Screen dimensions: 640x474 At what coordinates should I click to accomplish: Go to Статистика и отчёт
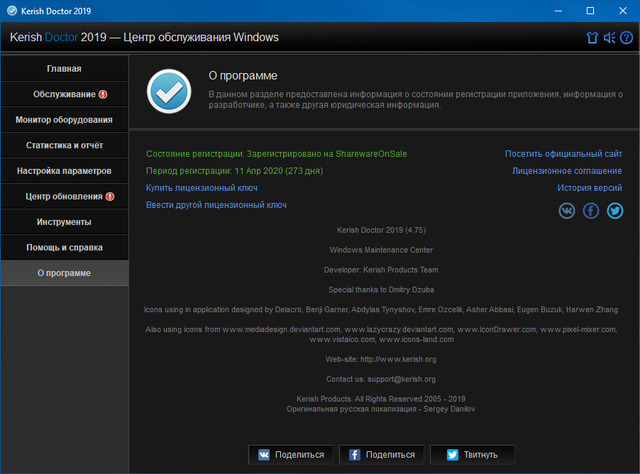coord(64,146)
